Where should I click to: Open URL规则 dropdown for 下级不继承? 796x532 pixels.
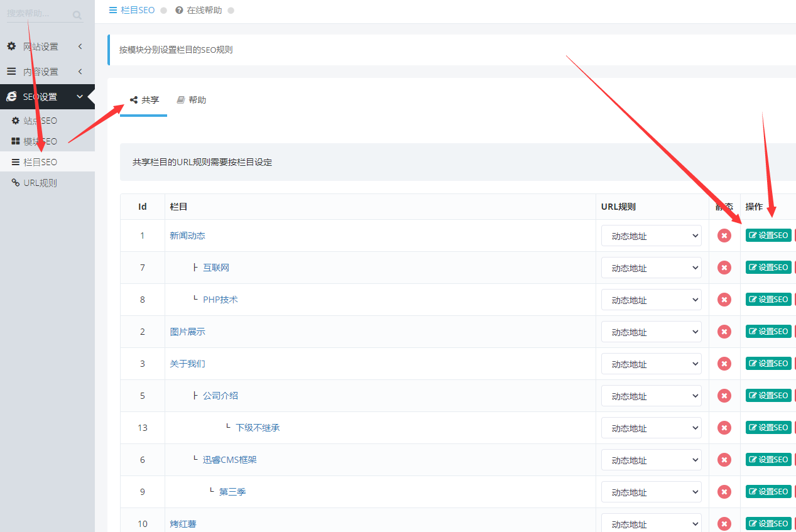(652, 428)
